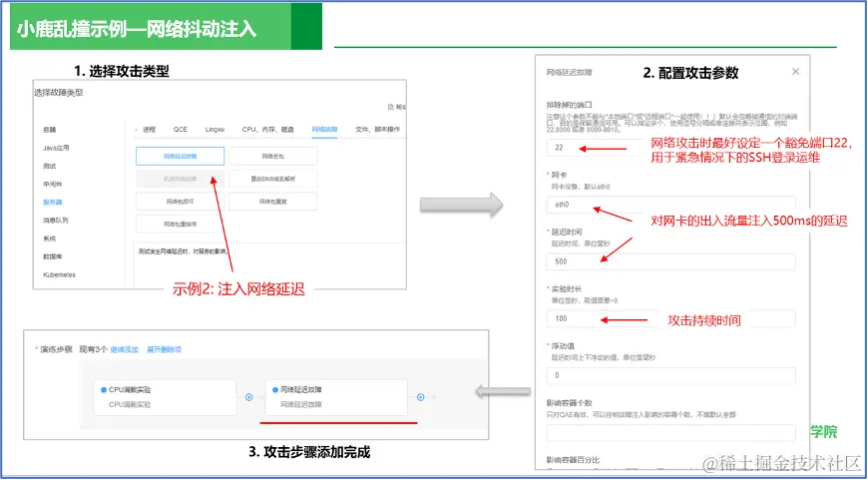Click the 网卡 field with eth0
The height and width of the screenshot is (480, 868).
pos(670,205)
